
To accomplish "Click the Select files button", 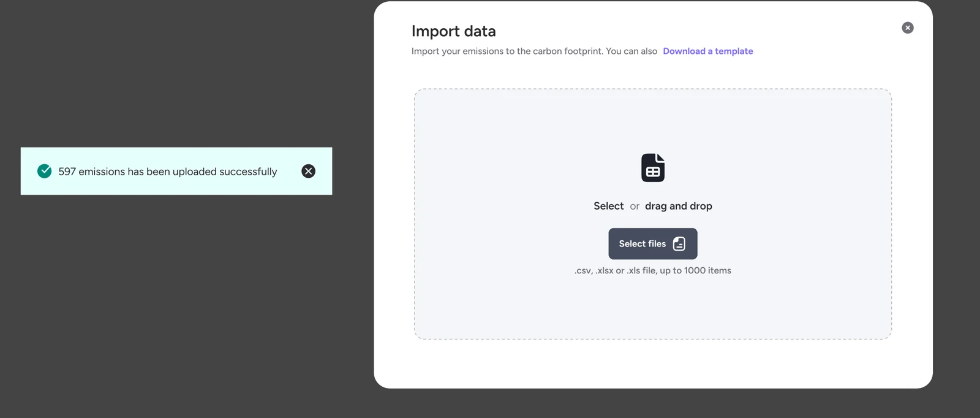I will coord(653,244).
